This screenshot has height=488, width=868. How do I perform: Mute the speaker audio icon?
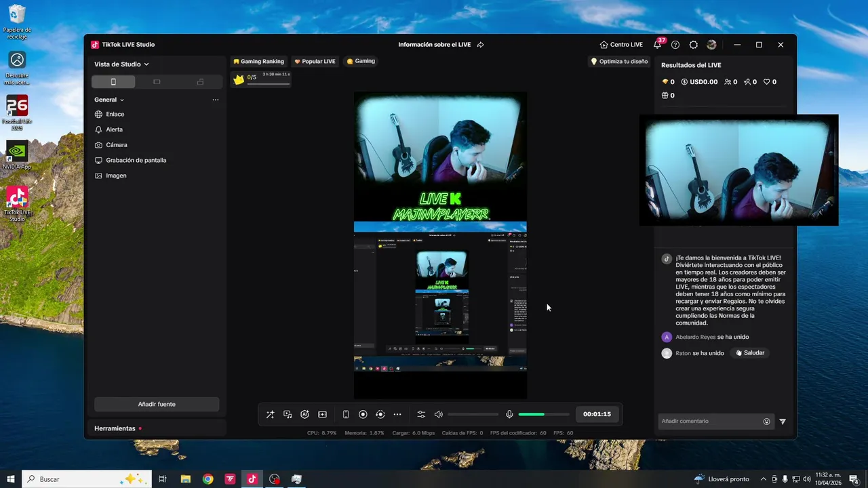(x=439, y=414)
